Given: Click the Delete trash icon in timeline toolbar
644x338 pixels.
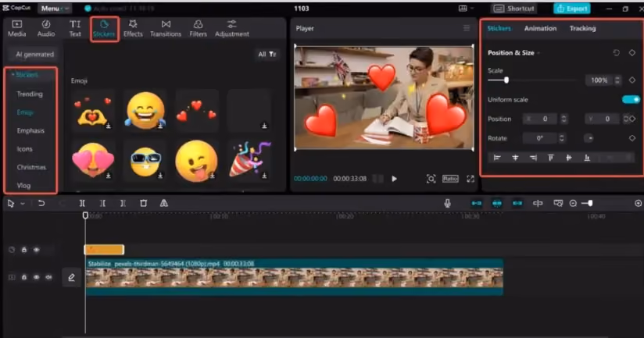Looking at the screenshot, I should (x=143, y=203).
